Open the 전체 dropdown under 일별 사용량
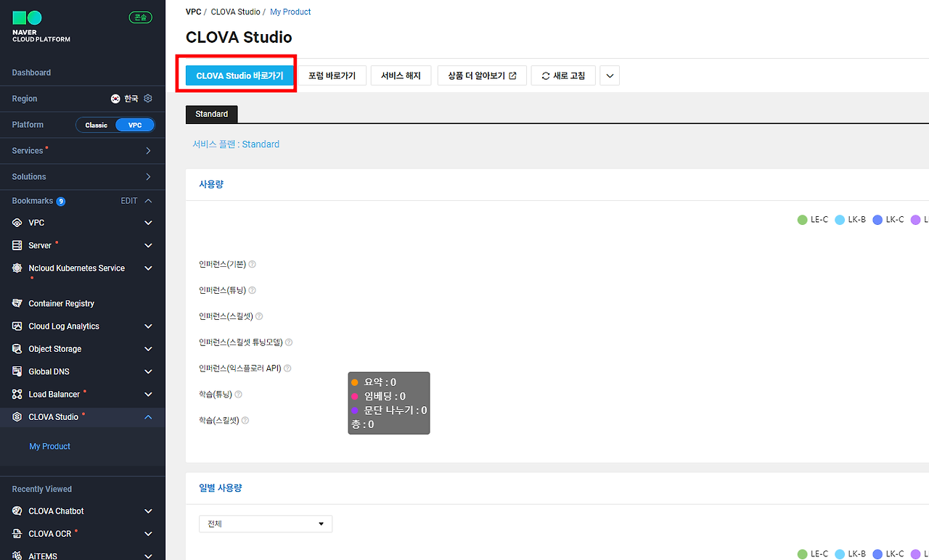 (x=266, y=524)
